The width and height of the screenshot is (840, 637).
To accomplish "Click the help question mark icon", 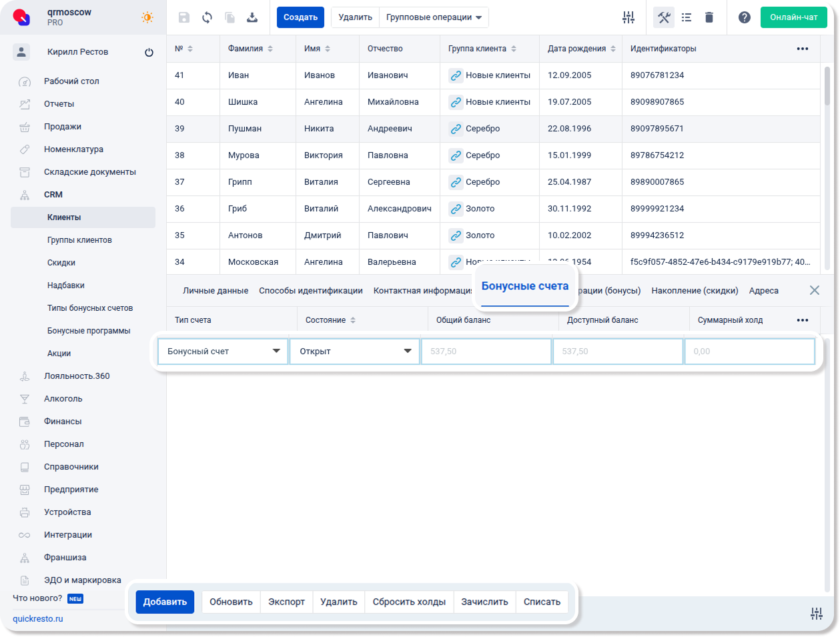I will [x=745, y=17].
